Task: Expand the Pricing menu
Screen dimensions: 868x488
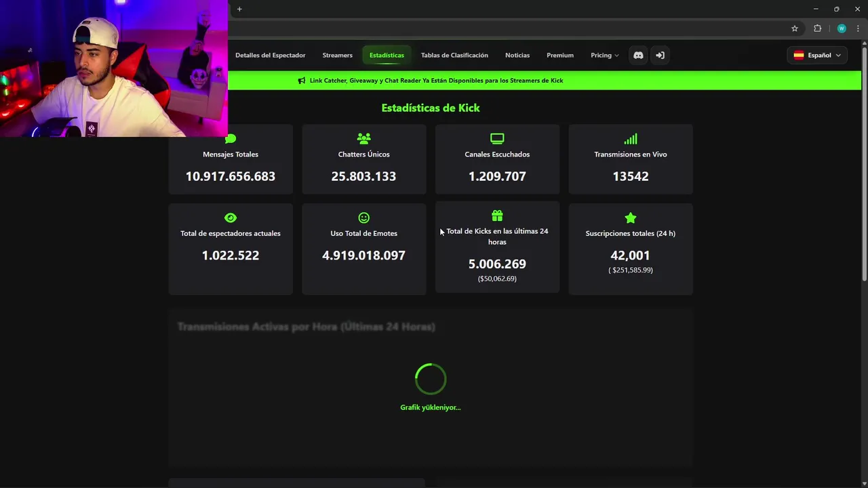Action: [604, 55]
